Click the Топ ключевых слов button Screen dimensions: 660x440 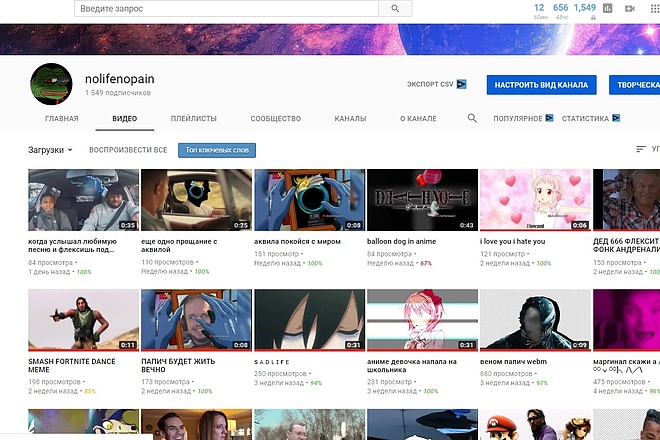pyautogui.click(x=217, y=150)
